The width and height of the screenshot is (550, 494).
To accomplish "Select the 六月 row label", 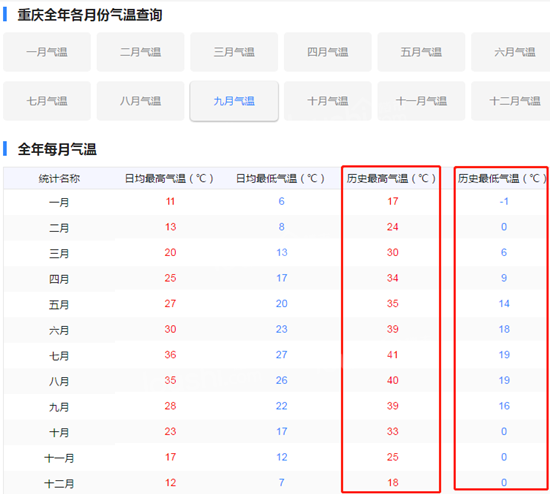I will click(59, 330).
